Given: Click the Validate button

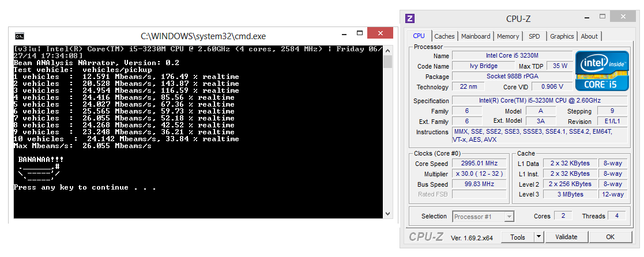Looking at the screenshot, I should [x=566, y=237].
